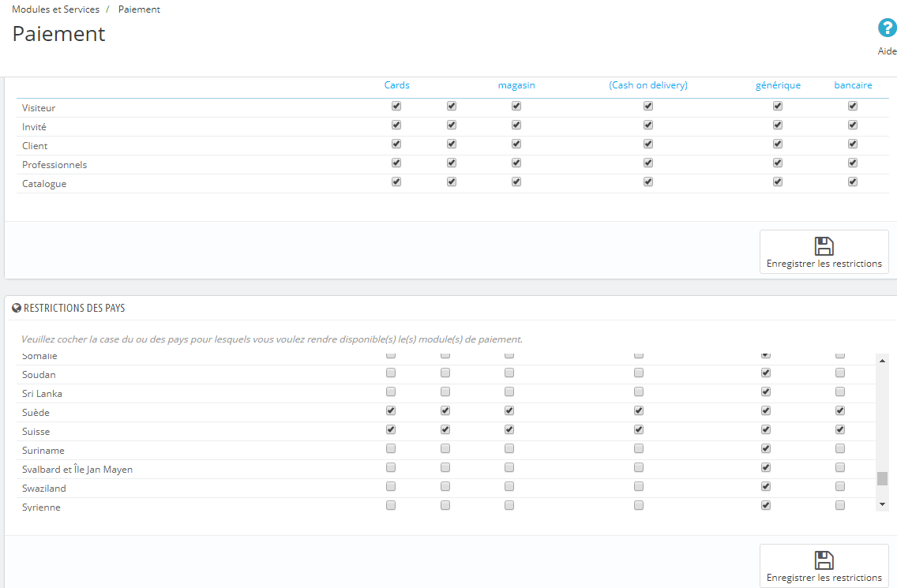Click the country list scrollbar up arrow
Viewport: 897px width, 588px height.
pos(882,361)
